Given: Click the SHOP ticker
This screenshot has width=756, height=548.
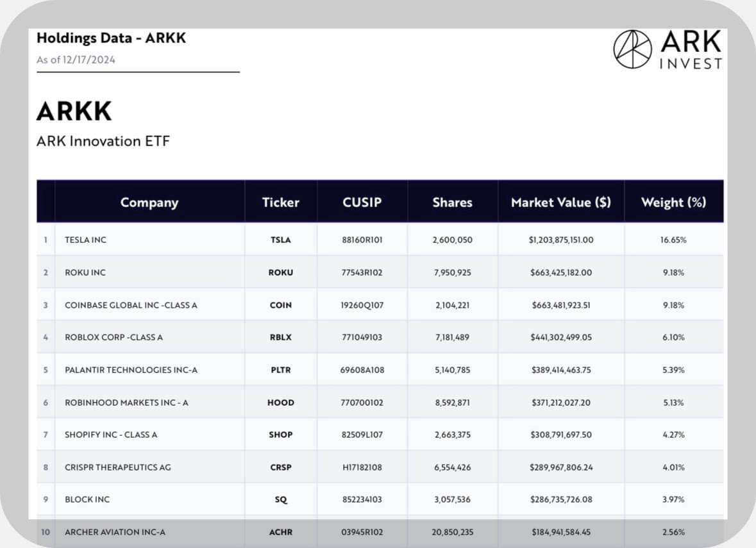Looking at the screenshot, I should click(x=281, y=435).
